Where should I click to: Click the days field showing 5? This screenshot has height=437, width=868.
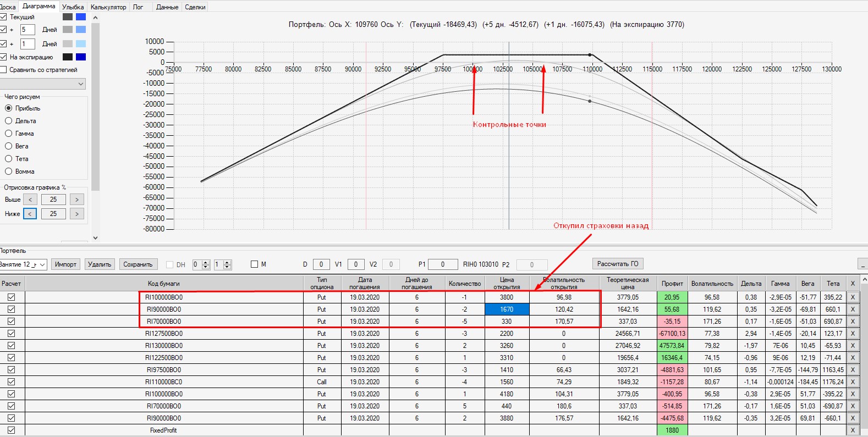28,30
